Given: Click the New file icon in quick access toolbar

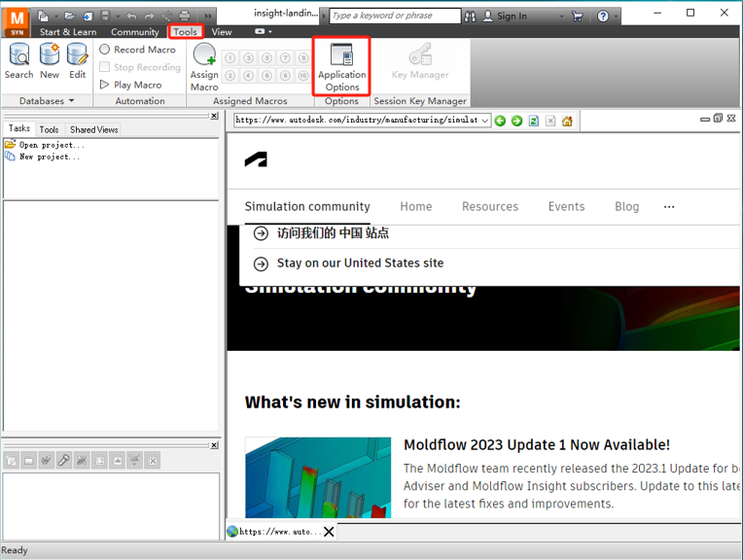Looking at the screenshot, I should pos(43,17).
